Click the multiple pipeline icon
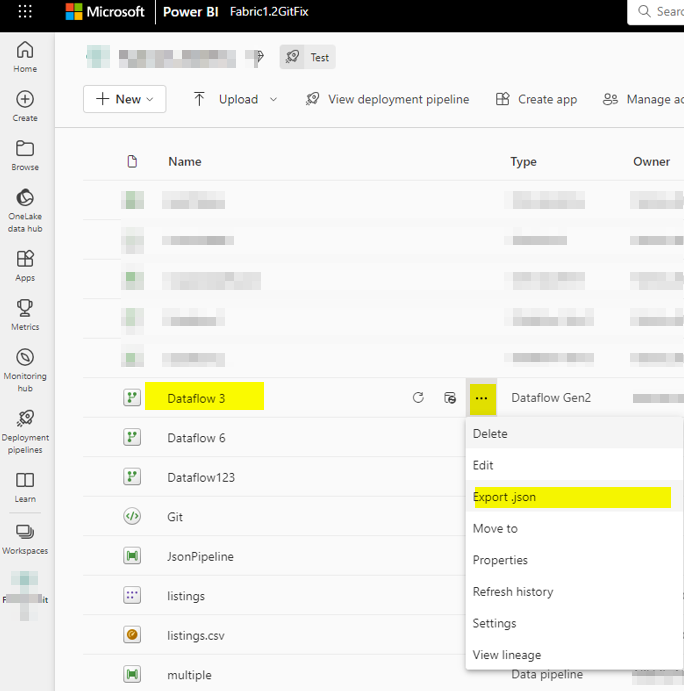 (132, 674)
